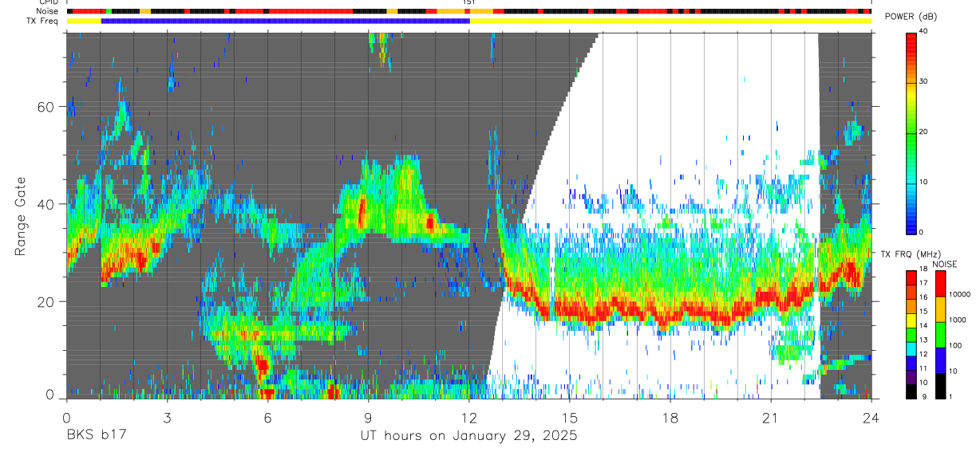
Task: Click the 'Range Gate' y-axis label
Action: (x=21, y=217)
